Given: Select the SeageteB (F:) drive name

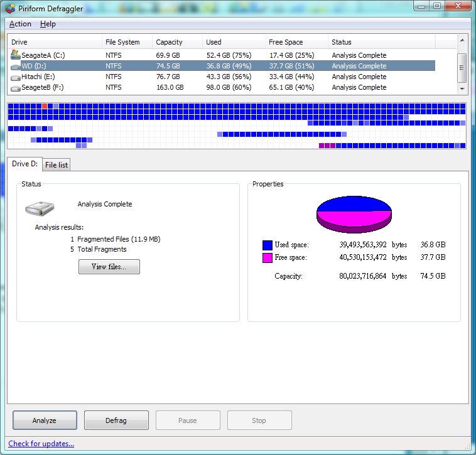Looking at the screenshot, I should pos(43,87).
